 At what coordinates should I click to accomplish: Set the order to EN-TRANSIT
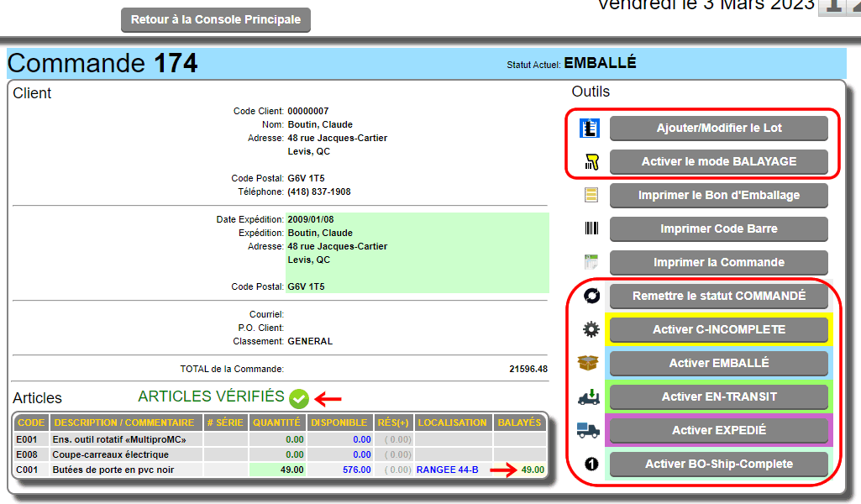pos(719,396)
